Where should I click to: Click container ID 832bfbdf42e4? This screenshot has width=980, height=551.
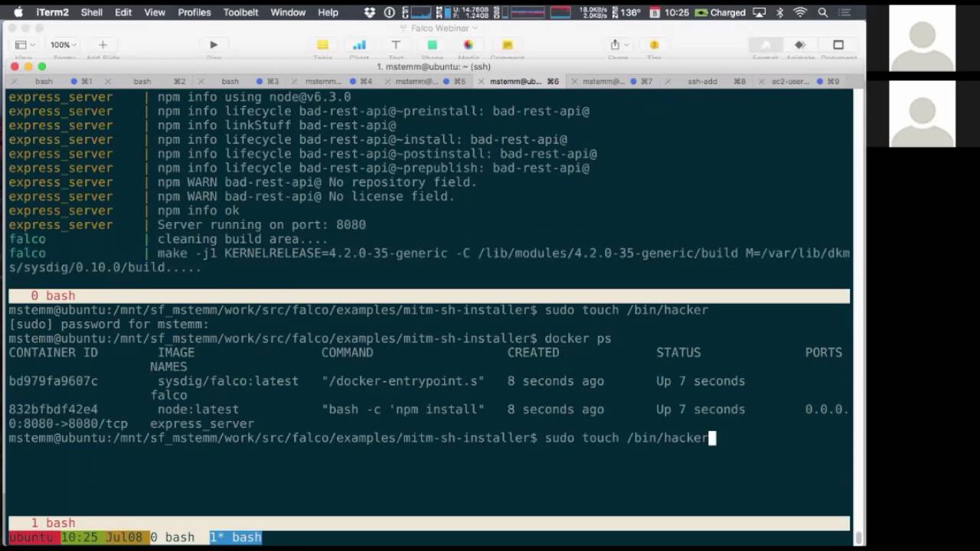(x=53, y=409)
